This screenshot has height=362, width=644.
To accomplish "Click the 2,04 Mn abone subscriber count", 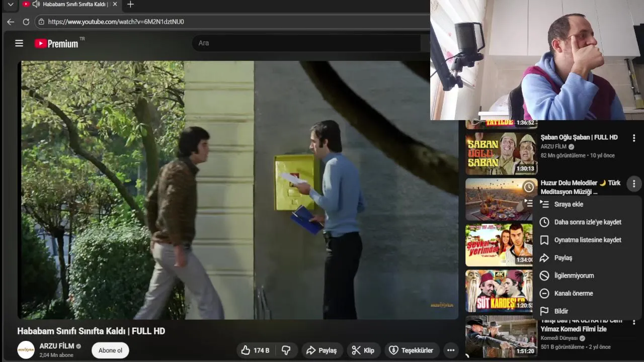I will 56,355.
